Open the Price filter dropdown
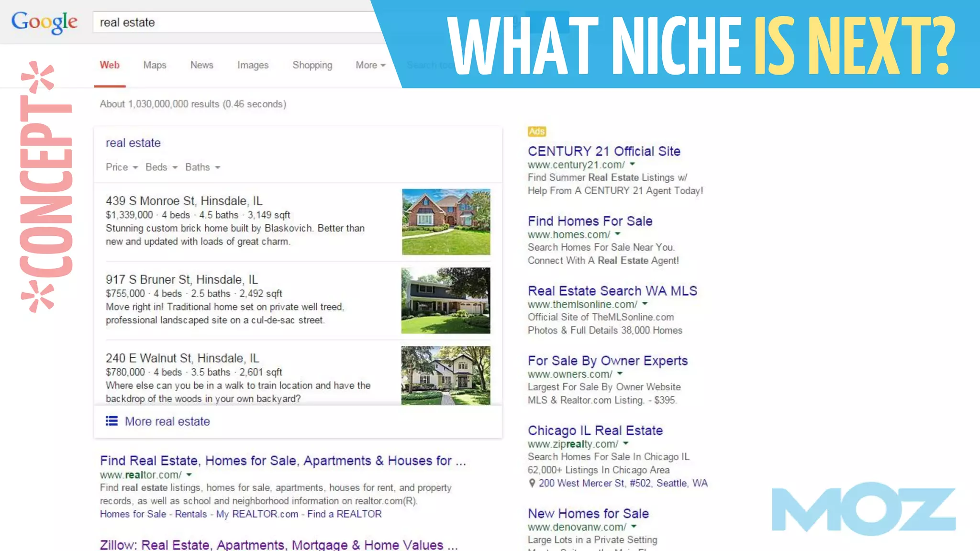The image size is (980, 551). pos(122,167)
